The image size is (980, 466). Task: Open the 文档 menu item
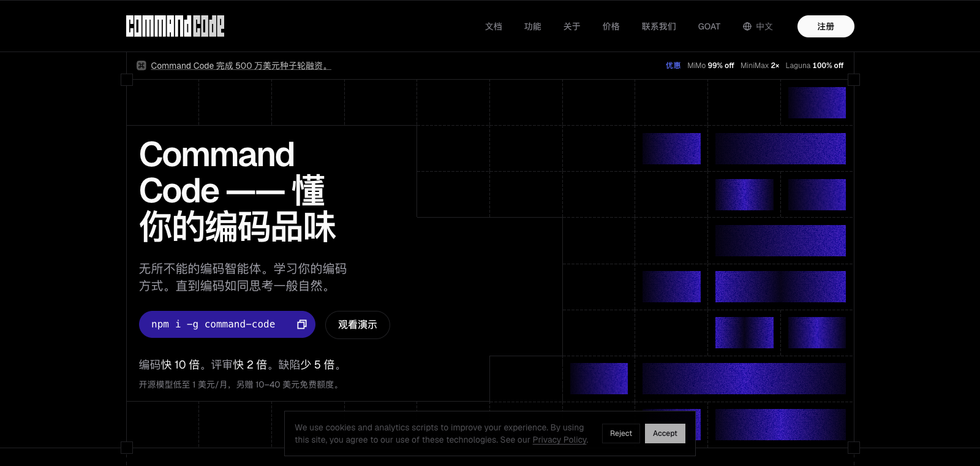coord(494,26)
